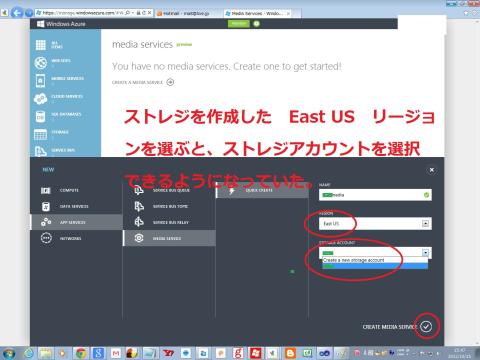Go back with browser back arrow
The width and height of the screenshot is (480, 360).
coord(16,13)
